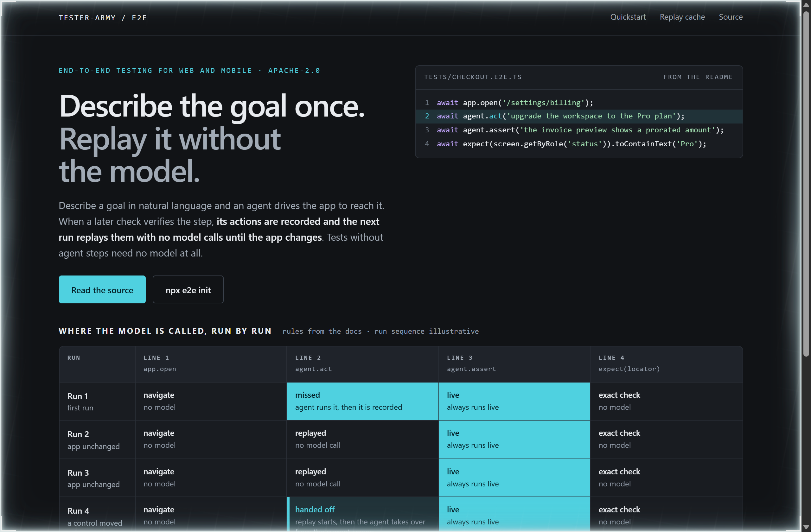Click the FROM THE README label
This screenshot has width=811, height=532.
[698, 77]
